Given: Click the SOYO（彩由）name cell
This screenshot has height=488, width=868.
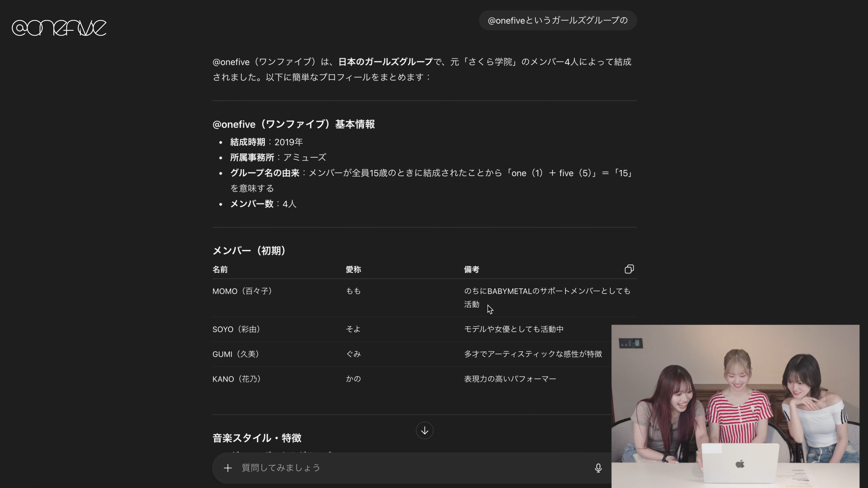Looking at the screenshot, I should 236,329.
